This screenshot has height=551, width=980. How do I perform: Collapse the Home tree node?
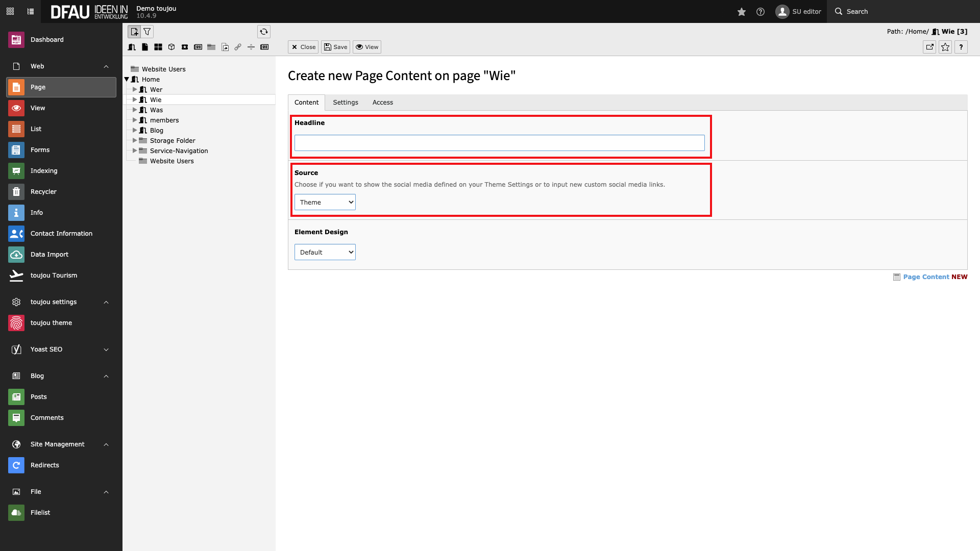pos(127,80)
